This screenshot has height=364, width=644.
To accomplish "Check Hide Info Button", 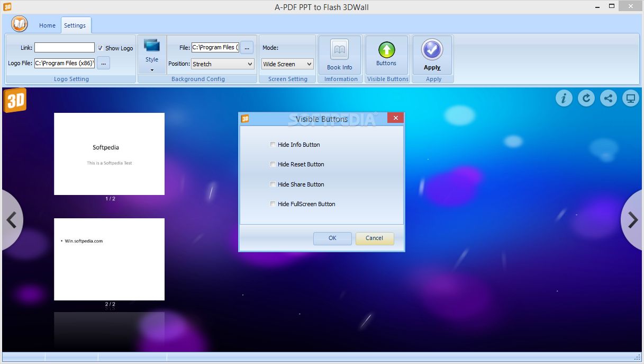I will coord(273,144).
